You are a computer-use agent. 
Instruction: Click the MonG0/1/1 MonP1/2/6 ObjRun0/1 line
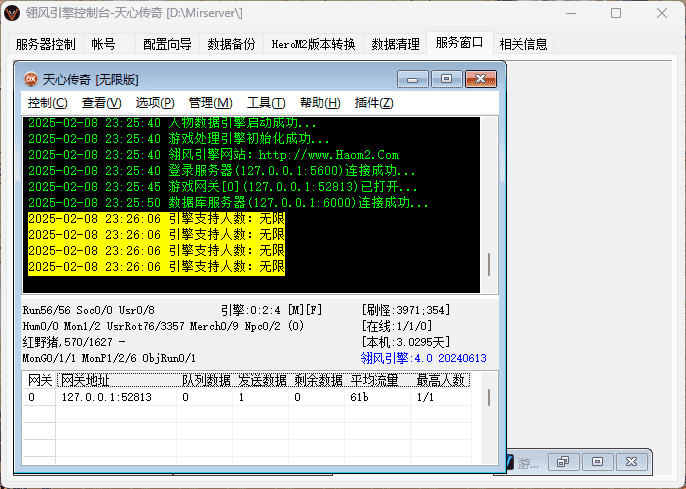click(x=109, y=358)
